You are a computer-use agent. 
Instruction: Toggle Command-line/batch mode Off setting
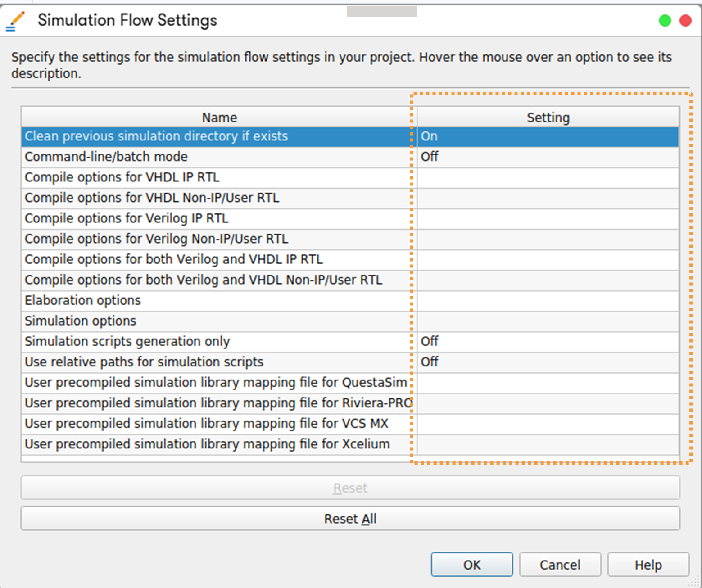pyautogui.click(x=548, y=157)
